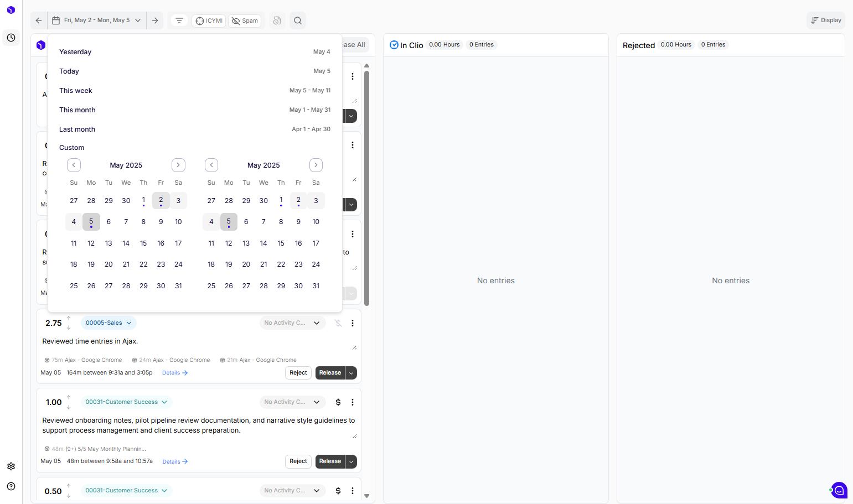The image size is (853, 504).
Task: Open matter dropdown on the 1.00 entry
Action: pos(126,402)
